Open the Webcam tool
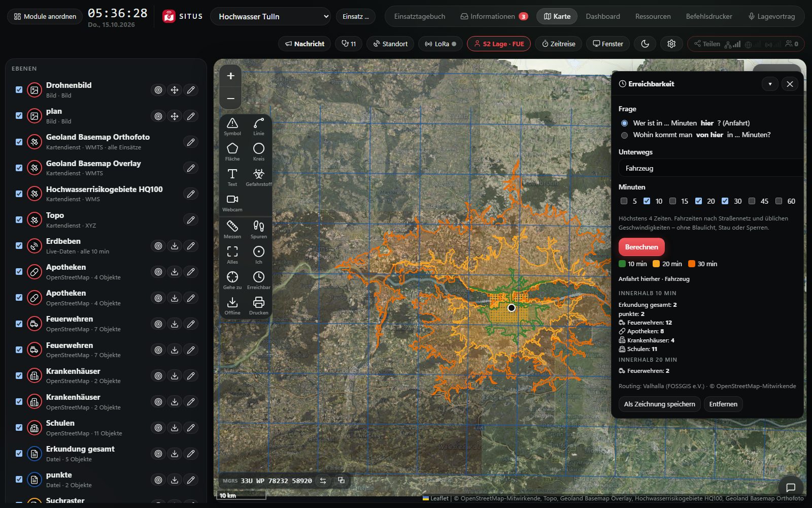Image resolution: width=812 pixels, height=508 pixels. click(232, 203)
